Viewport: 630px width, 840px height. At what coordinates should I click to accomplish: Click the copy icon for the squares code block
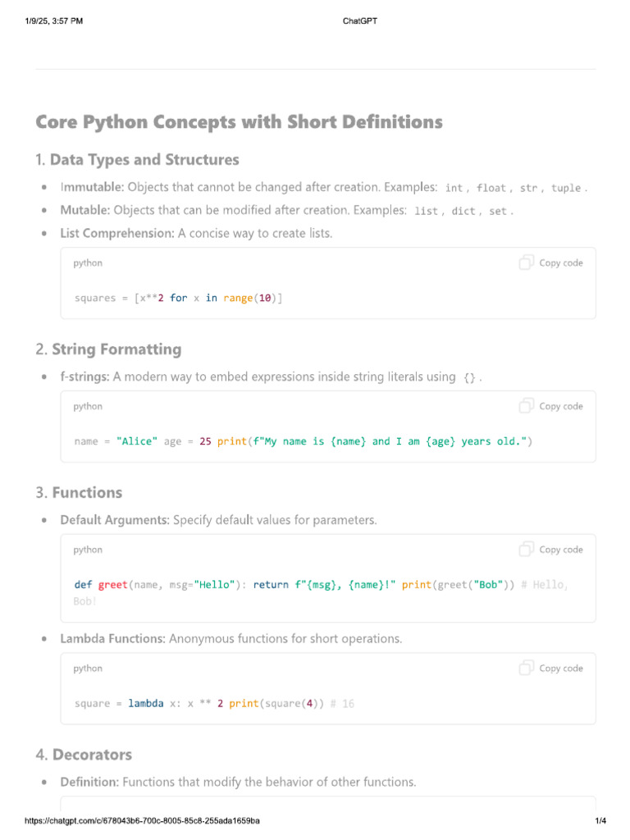(x=527, y=262)
